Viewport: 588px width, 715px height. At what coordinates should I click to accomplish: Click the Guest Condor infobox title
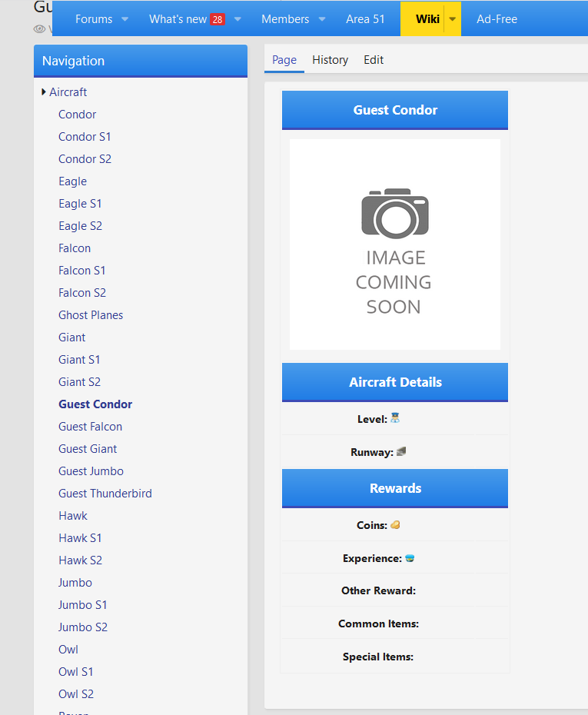(x=395, y=110)
